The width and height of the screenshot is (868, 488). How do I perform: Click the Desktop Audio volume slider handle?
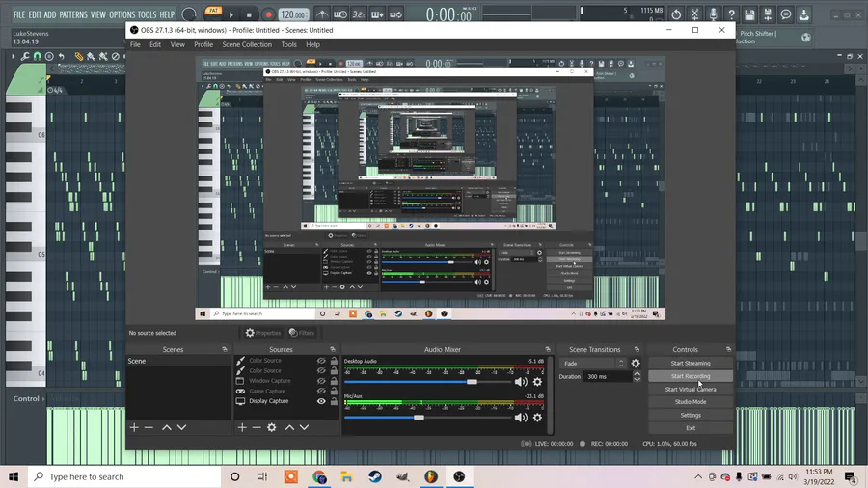472,382
